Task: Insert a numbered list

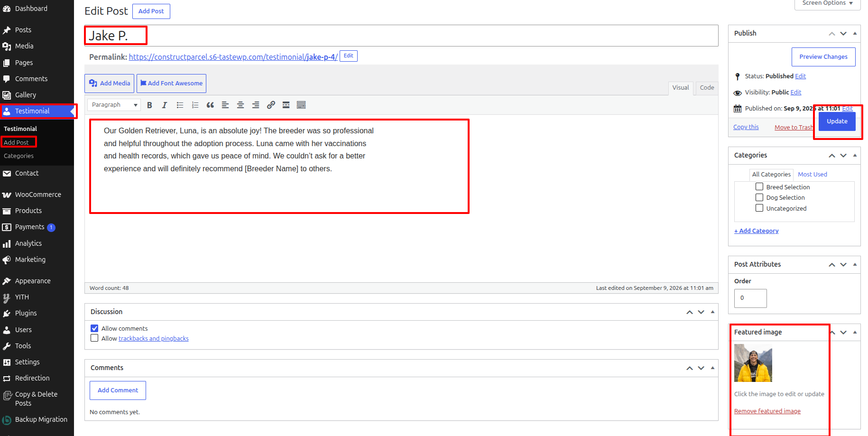Action: tap(195, 105)
